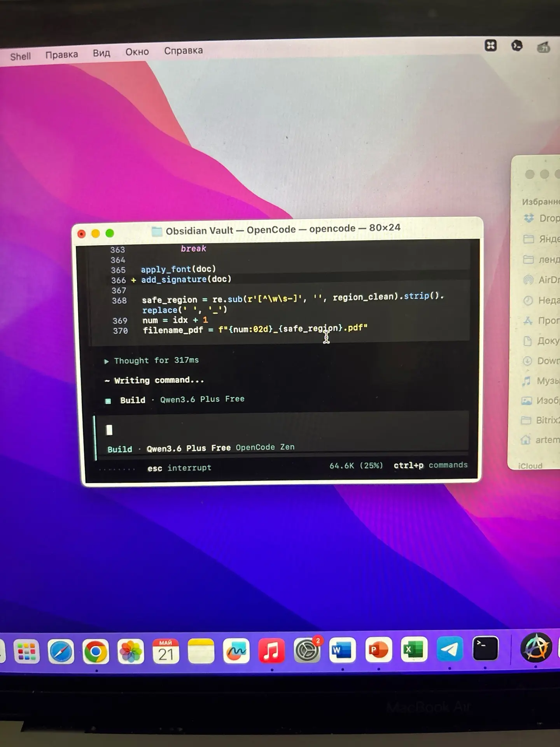Click the OpenCode prompt input field
Image resolution: width=560 pixels, height=747 pixels.
(283, 430)
